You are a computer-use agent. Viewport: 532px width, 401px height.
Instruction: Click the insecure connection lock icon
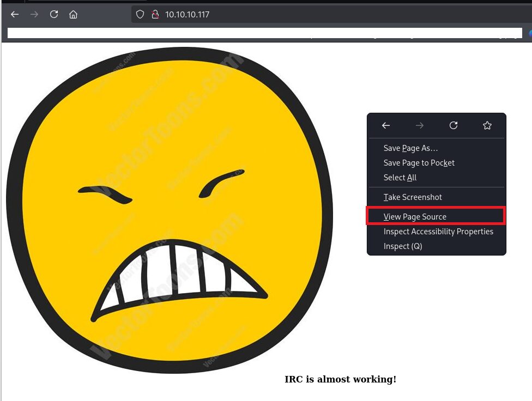click(154, 15)
